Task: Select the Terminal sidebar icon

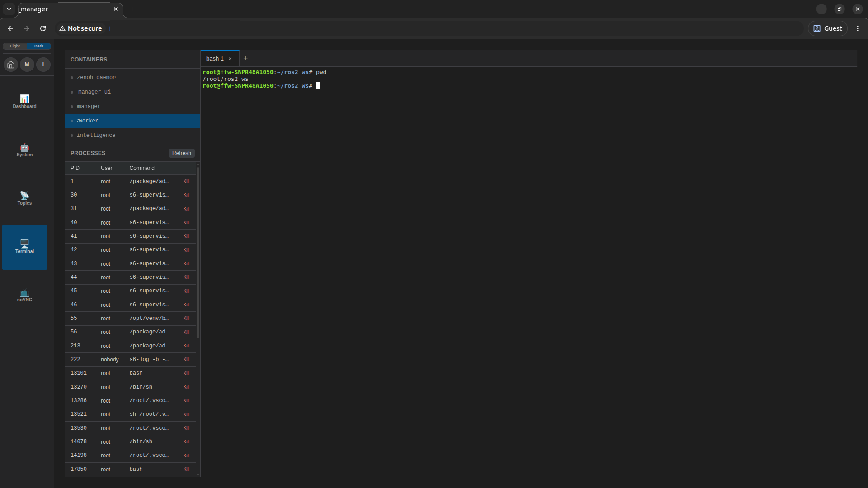Action: [24, 247]
